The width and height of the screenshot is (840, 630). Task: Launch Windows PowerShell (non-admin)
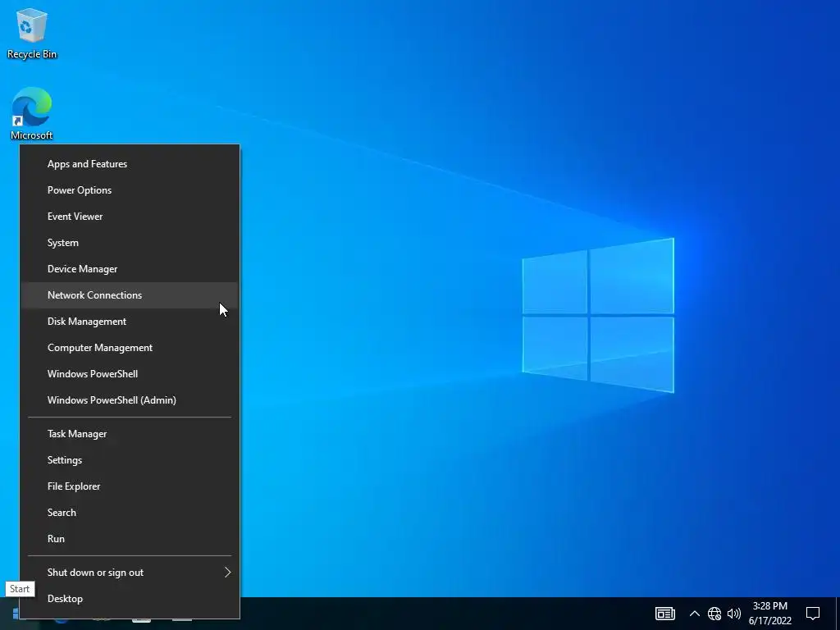[130, 374]
